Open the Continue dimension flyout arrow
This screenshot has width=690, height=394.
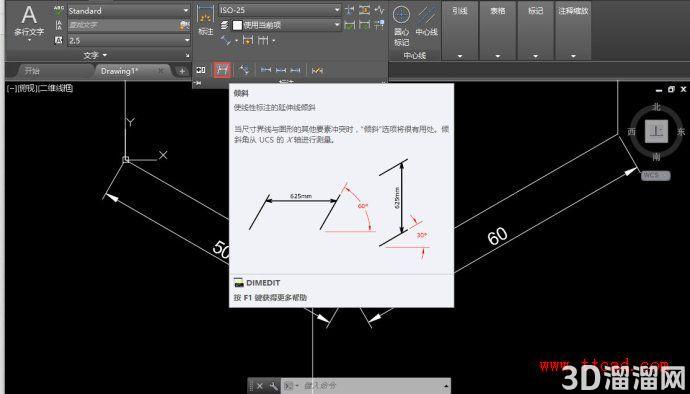(x=274, y=41)
